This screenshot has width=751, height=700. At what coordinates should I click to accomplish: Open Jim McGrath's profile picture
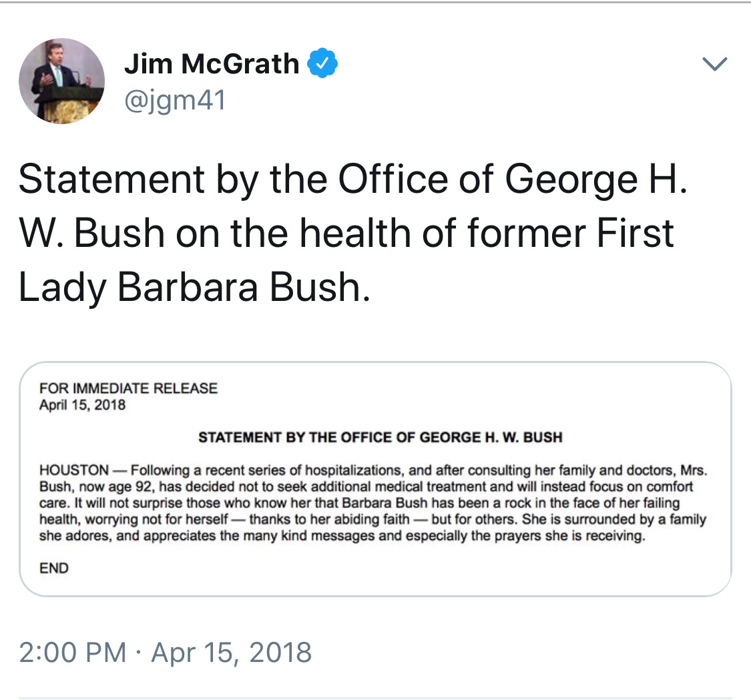61,81
